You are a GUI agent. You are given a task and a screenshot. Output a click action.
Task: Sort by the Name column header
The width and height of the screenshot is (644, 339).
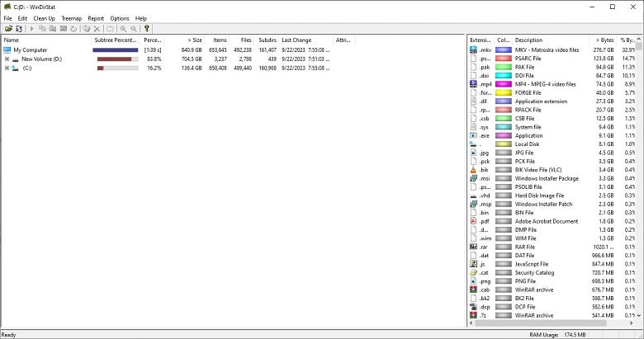click(46, 40)
